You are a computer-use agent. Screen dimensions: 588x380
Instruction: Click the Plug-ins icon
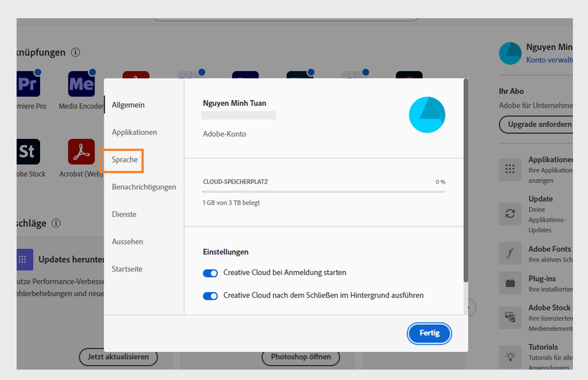click(510, 283)
